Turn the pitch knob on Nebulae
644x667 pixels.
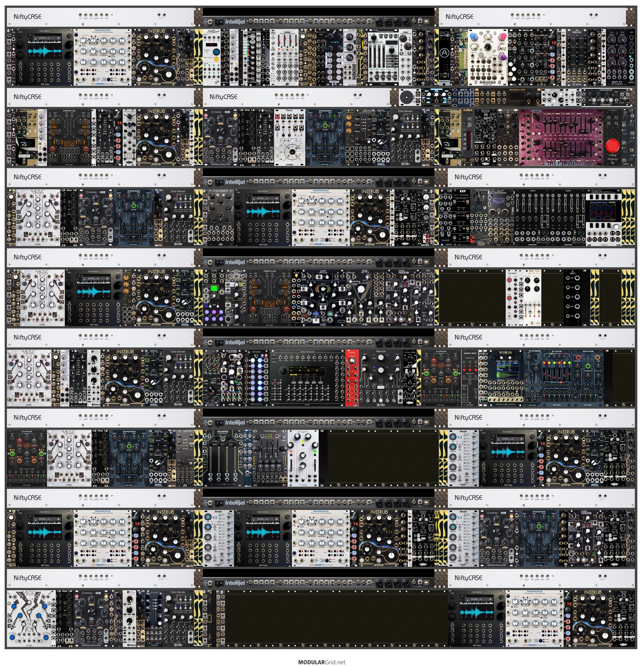(x=381, y=371)
